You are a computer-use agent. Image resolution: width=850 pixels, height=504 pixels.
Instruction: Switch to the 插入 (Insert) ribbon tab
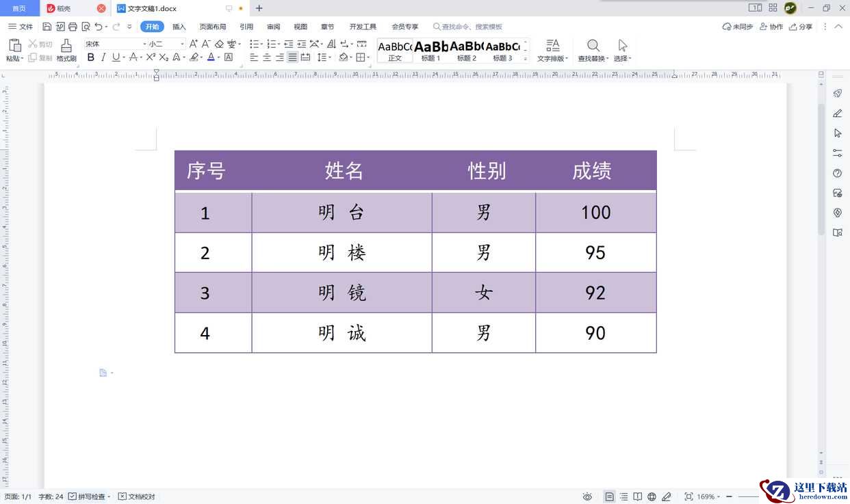tap(179, 27)
